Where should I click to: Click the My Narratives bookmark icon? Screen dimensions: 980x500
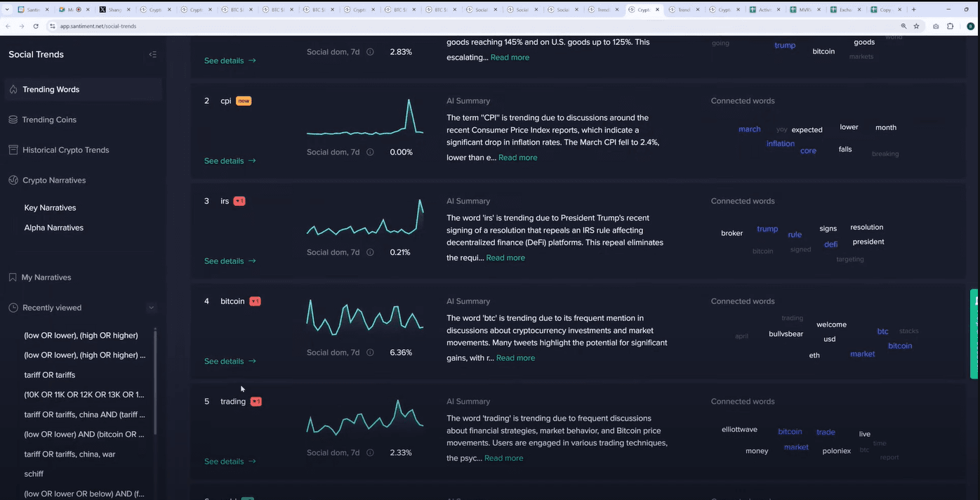[x=13, y=277]
